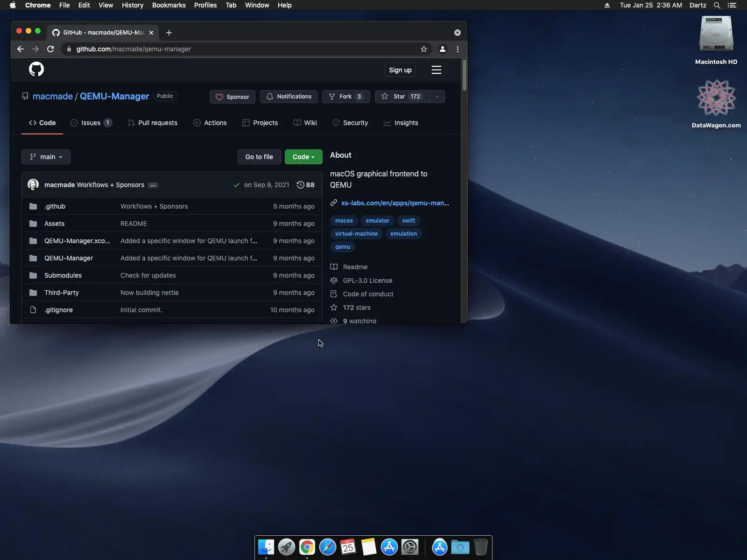This screenshot has width=747, height=560.
Task: Open the Code of conduct link
Action: tap(368, 294)
